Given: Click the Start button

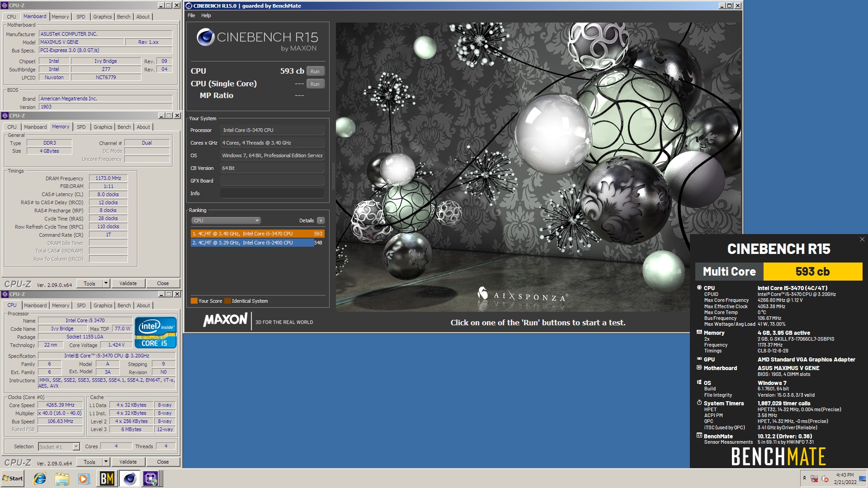Looking at the screenshot, I should [x=13, y=479].
